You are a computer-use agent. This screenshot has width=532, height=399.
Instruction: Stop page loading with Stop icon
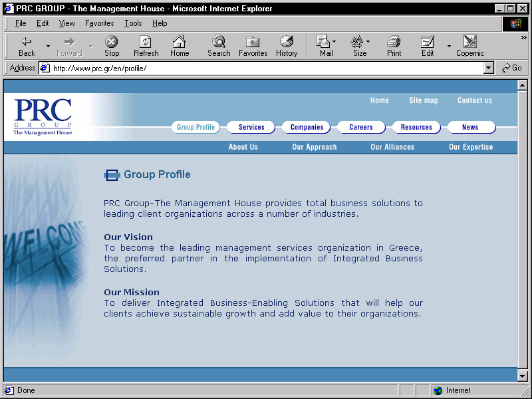112,46
